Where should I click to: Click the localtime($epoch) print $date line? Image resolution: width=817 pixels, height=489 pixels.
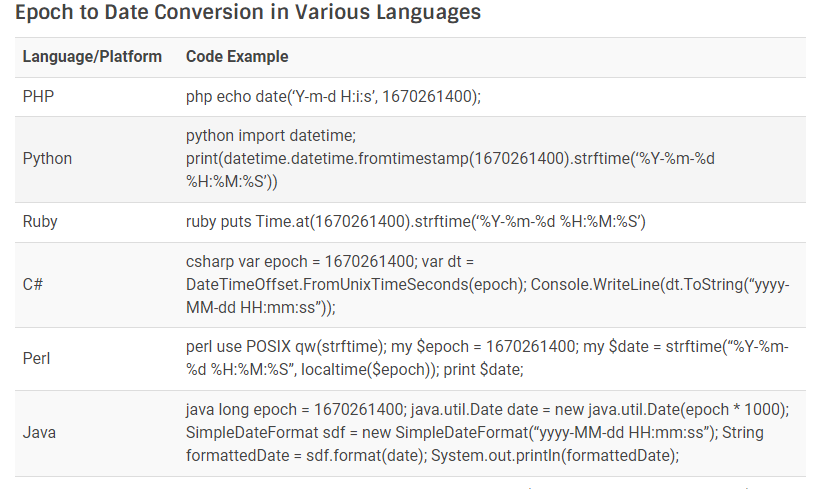pos(355,370)
